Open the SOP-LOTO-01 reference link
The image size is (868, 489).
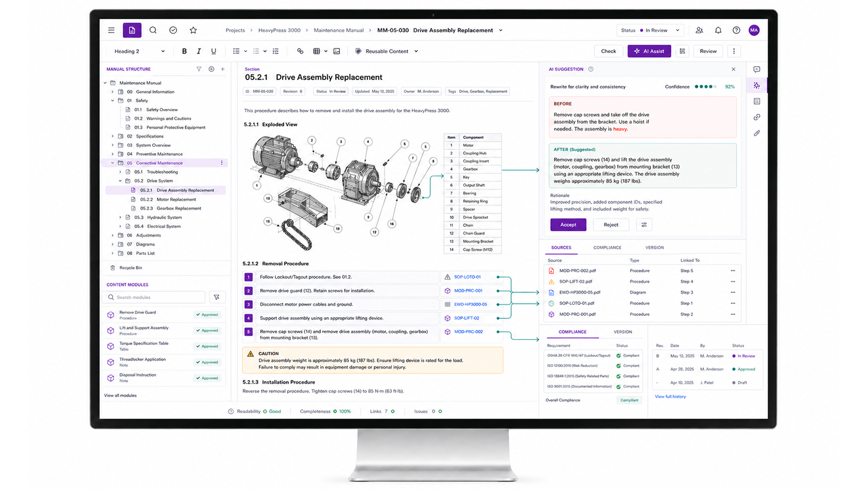(467, 277)
